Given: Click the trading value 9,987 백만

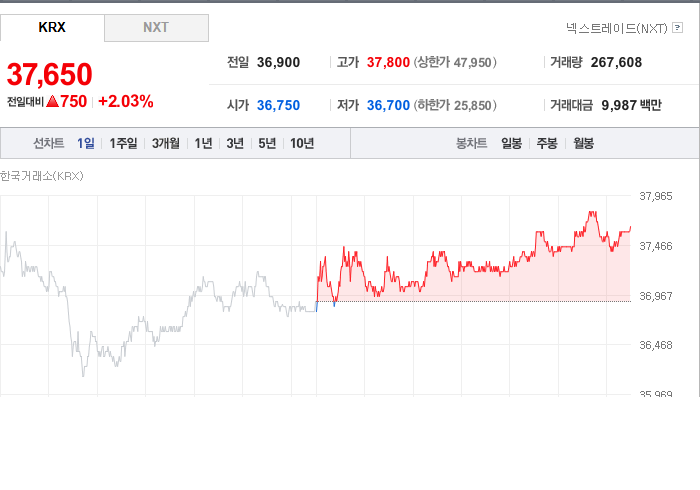Looking at the screenshot, I should 631,105.
